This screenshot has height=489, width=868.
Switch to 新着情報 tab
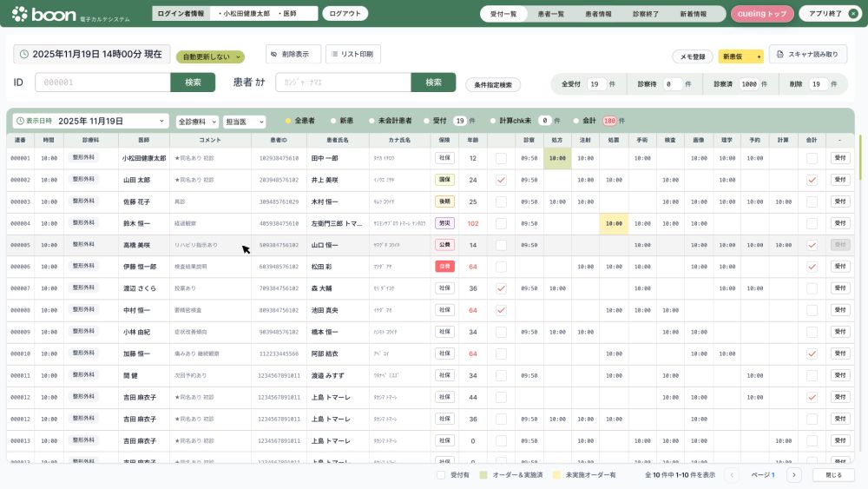(x=693, y=14)
